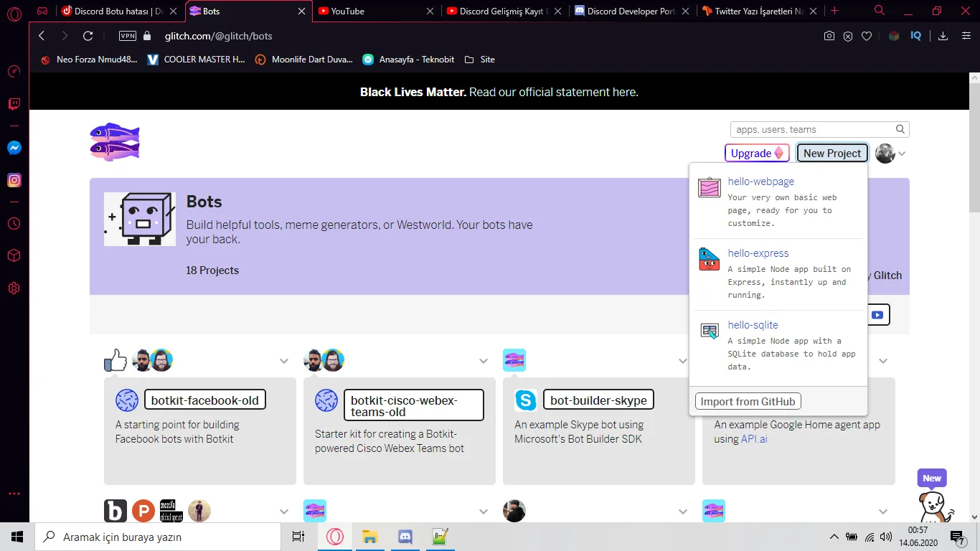Take a snapshot with the camera icon
Image resolution: width=980 pixels, height=551 pixels.
click(829, 36)
